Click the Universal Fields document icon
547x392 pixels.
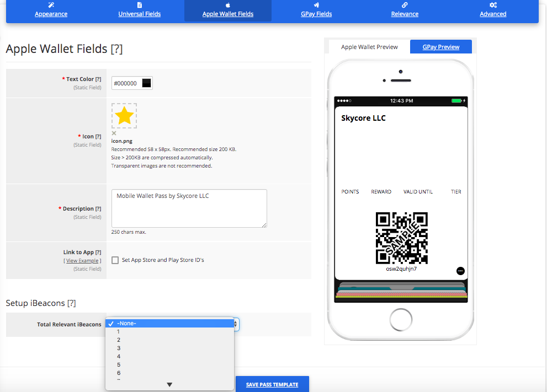point(140,5)
